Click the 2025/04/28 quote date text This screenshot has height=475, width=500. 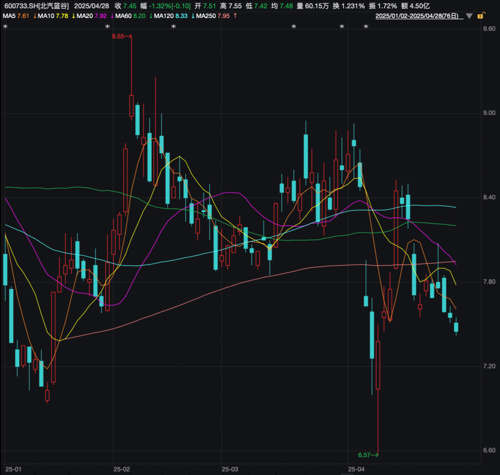tap(92, 6)
